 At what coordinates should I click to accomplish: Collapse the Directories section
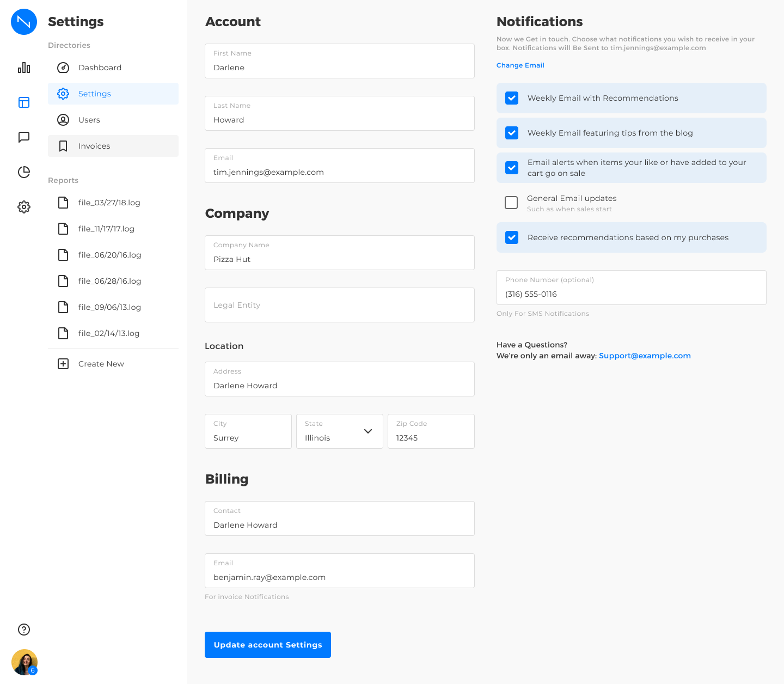(x=69, y=45)
